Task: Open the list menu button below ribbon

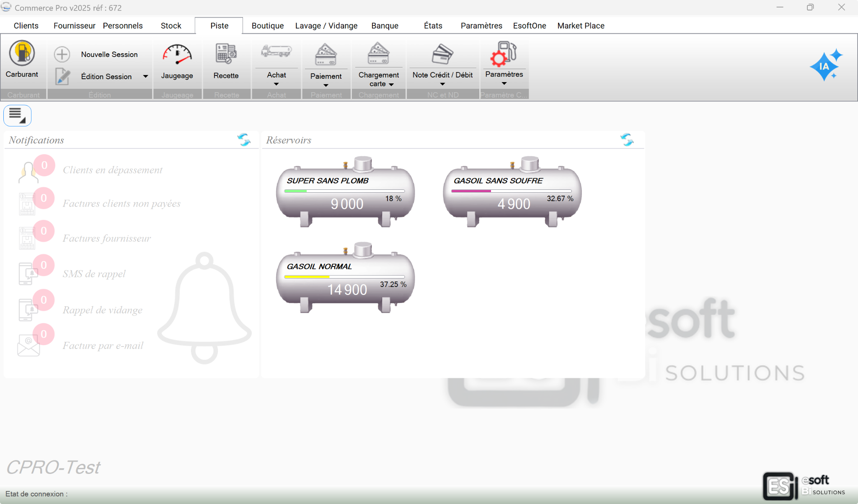Action: [17, 115]
